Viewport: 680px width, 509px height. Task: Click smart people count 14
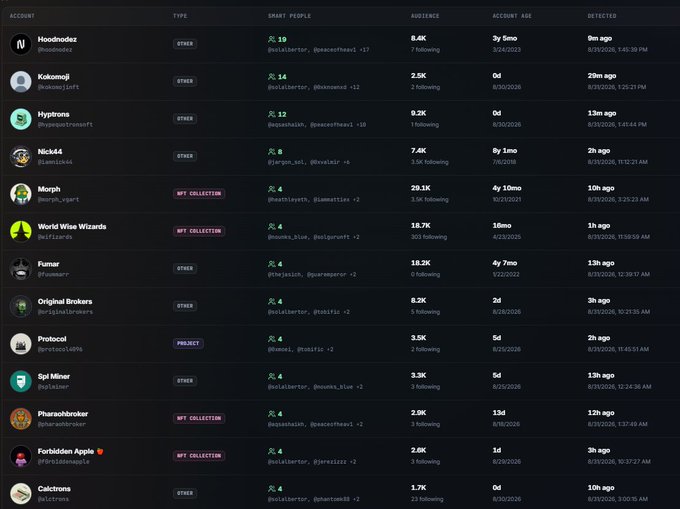282,77
